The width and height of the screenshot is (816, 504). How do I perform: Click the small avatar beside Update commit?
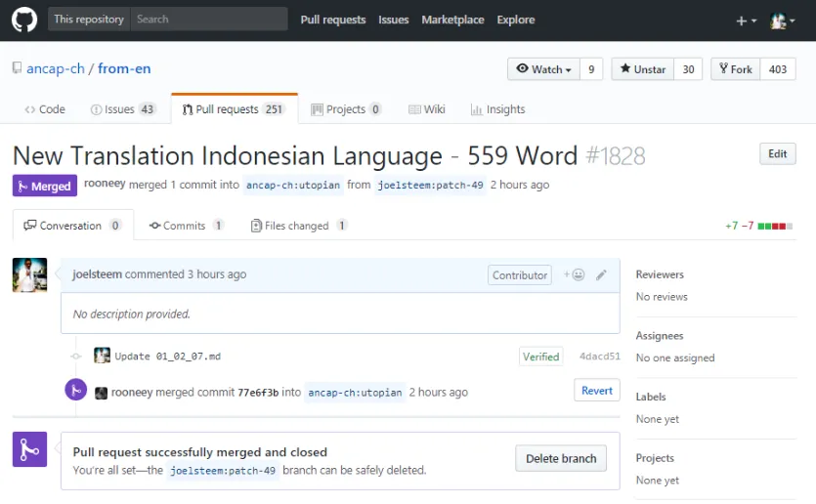(x=102, y=356)
